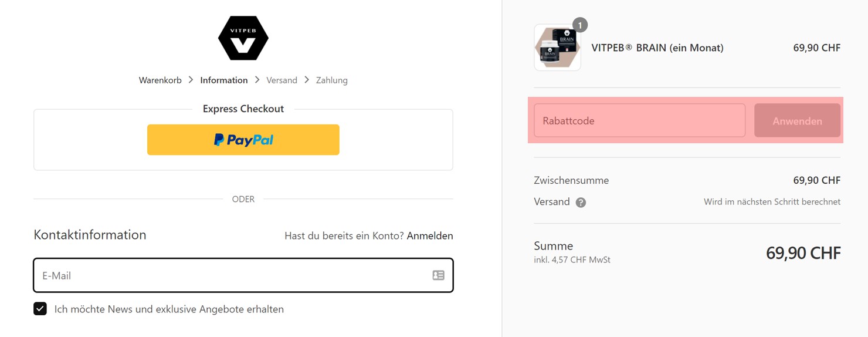Select the Information breadcrumb step
The image size is (868, 337).
coord(224,80)
